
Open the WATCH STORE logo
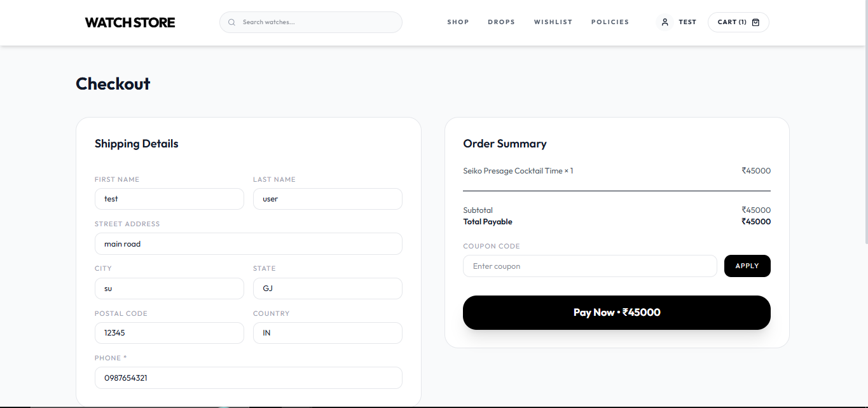point(129,22)
